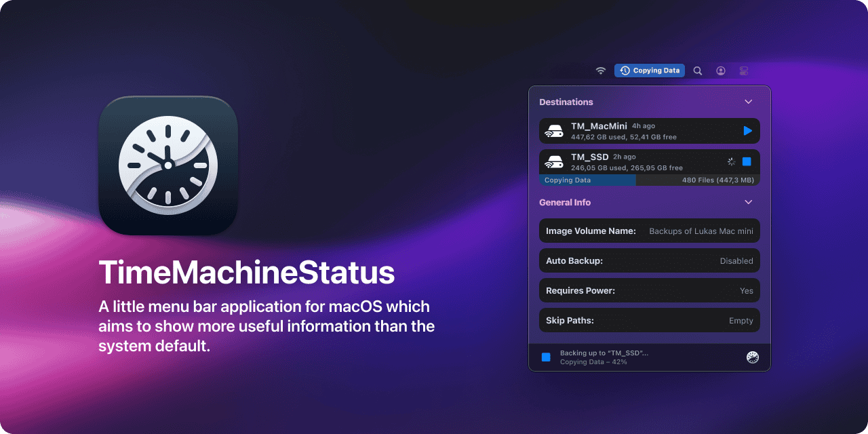Select the Auto Backup row

click(x=650, y=260)
